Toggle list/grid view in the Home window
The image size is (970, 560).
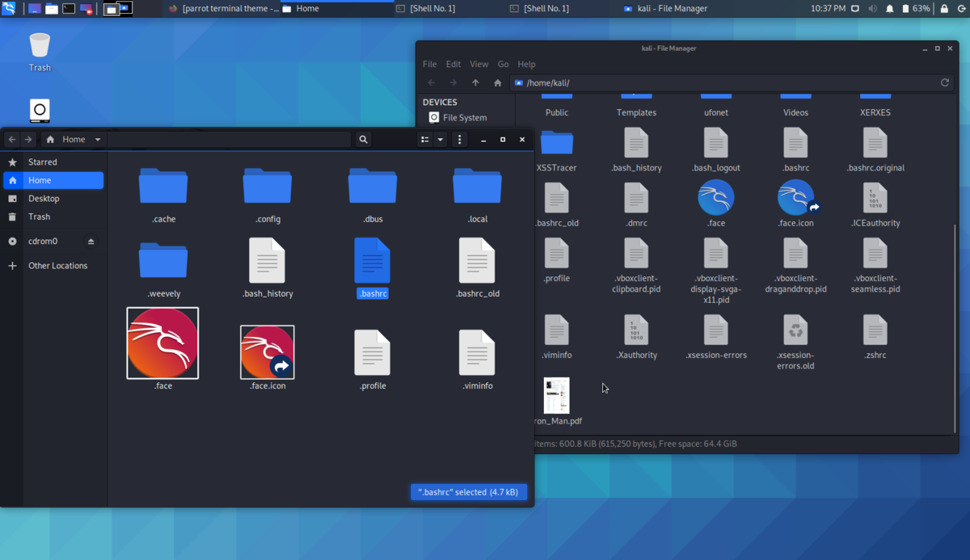425,140
